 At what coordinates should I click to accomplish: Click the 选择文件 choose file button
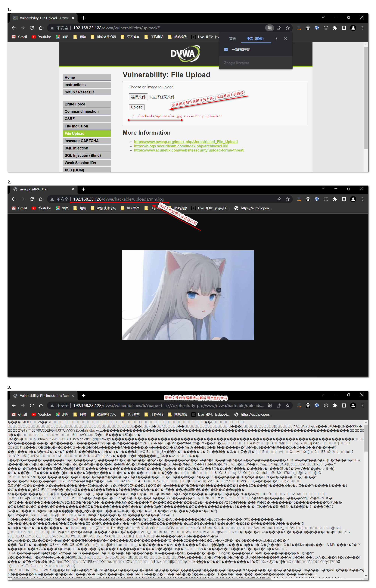pos(138,97)
